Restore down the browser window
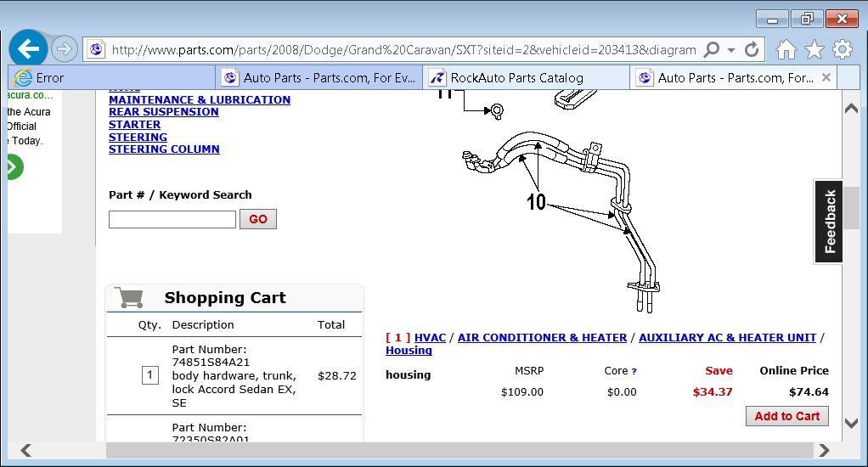Screen dimensions: 868x467 tap(807, 19)
